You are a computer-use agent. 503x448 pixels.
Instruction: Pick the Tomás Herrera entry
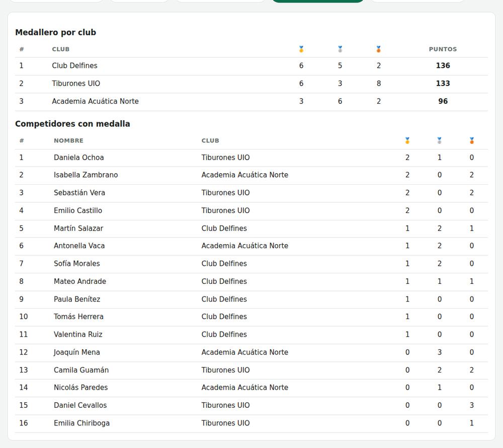coord(78,317)
